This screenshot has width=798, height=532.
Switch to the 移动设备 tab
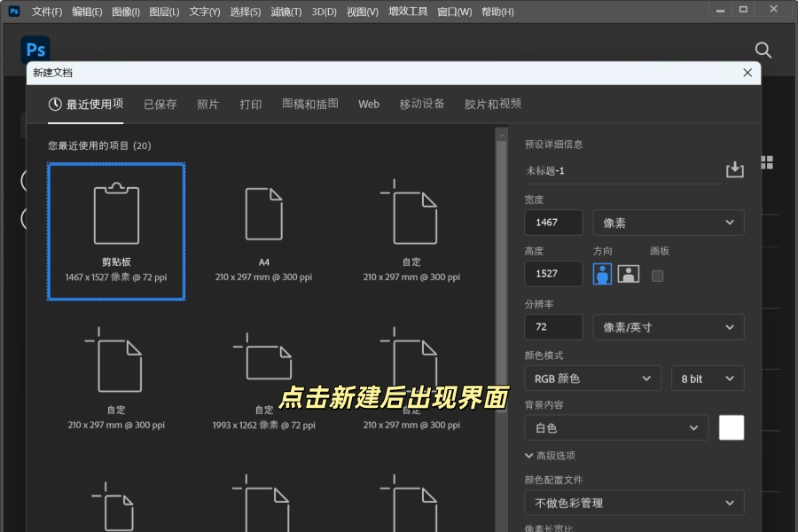click(x=422, y=104)
